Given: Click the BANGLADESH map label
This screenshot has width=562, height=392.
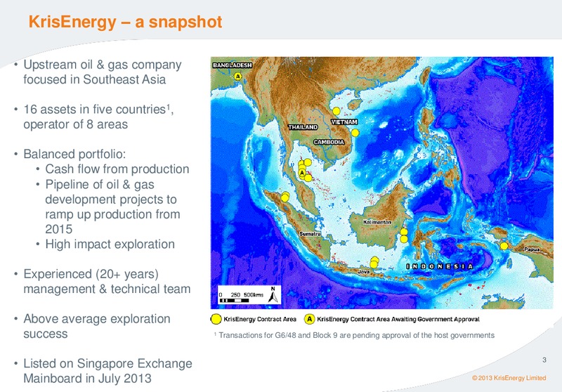Looking at the screenshot, I should point(233,65).
